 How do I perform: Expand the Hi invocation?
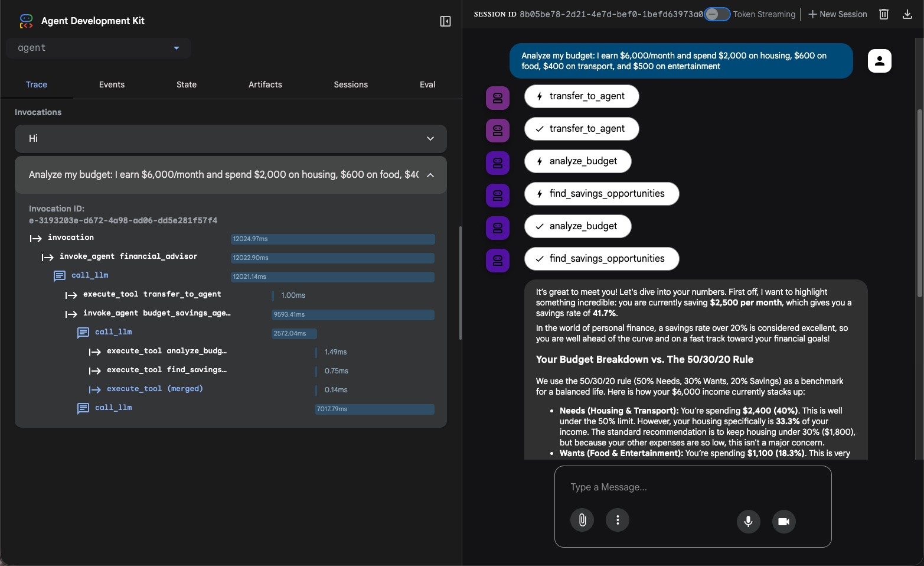[x=430, y=138]
